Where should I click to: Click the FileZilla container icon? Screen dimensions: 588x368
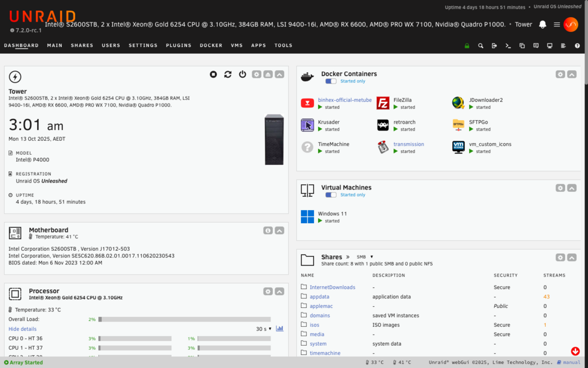(383, 103)
